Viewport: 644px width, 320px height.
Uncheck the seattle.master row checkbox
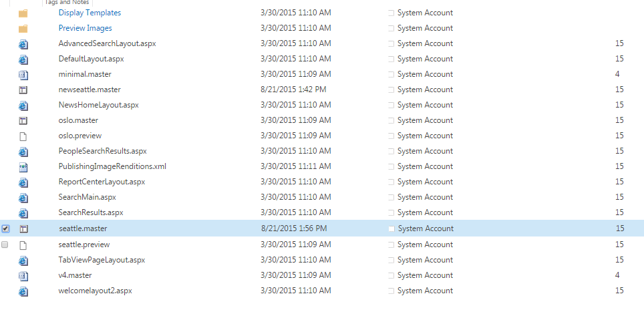pos(5,228)
